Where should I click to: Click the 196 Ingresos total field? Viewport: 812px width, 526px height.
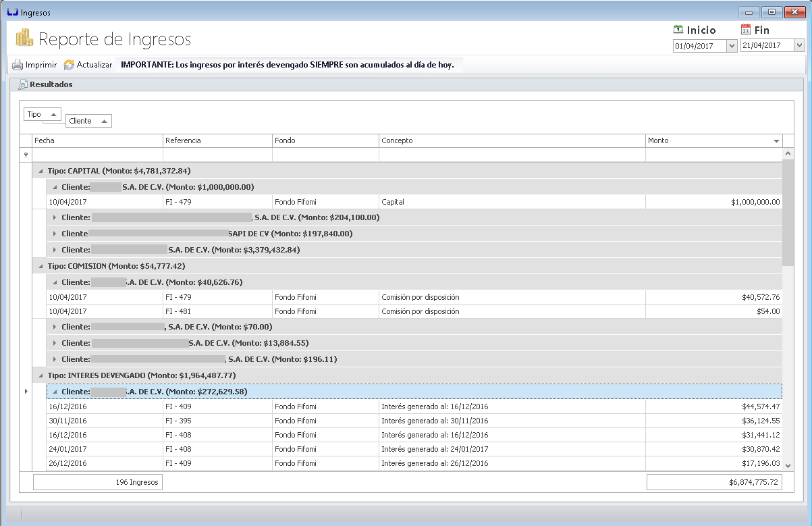pos(97,482)
